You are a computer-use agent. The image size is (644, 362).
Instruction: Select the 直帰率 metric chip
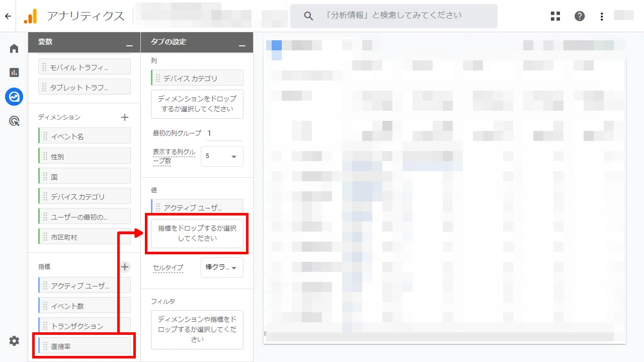tap(84, 346)
